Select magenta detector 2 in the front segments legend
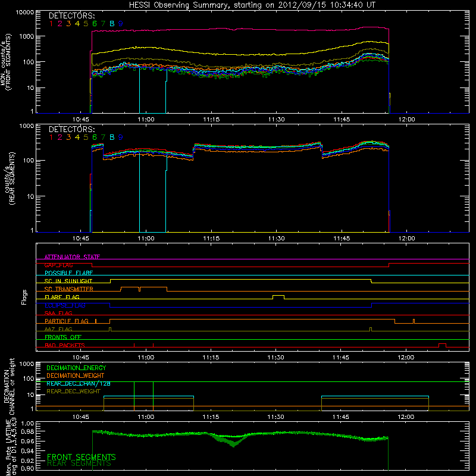 (x=60, y=24)
